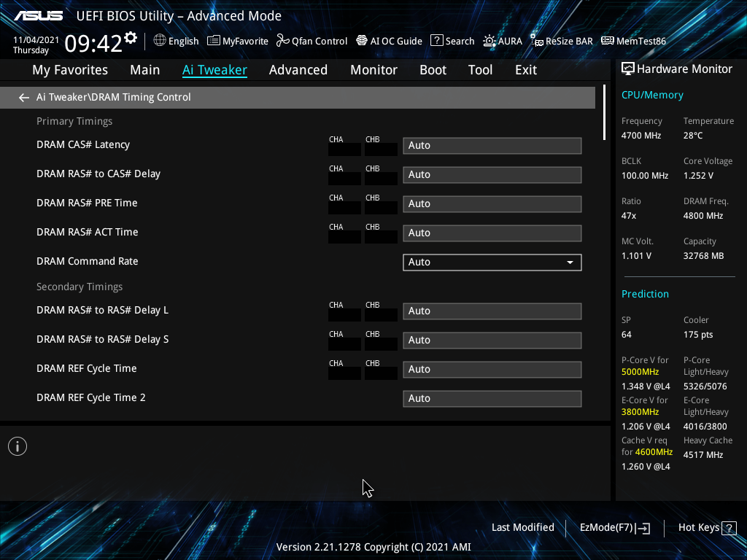Click DRAM RAS# PRE Time Auto field
Viewport: 747px width, 560px height.
492,204
